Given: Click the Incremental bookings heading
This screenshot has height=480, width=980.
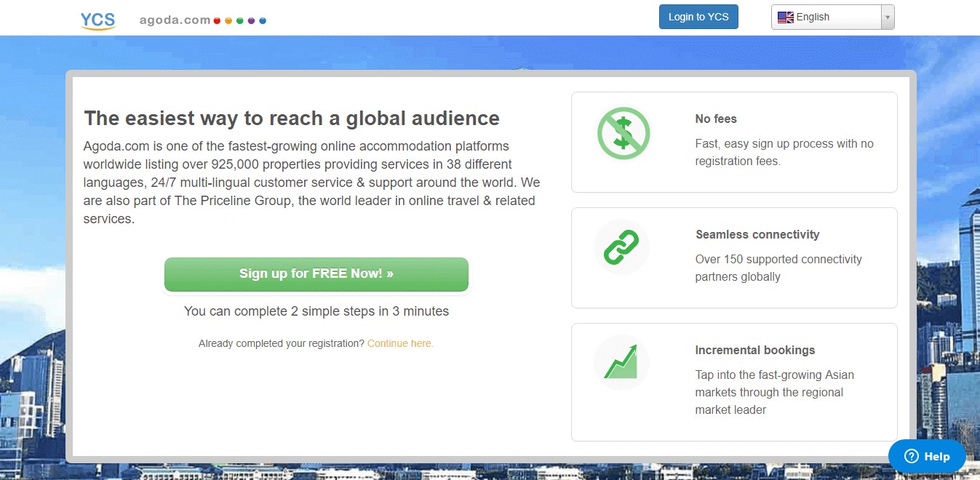Looking at the screenshot, I should (754, 351).
